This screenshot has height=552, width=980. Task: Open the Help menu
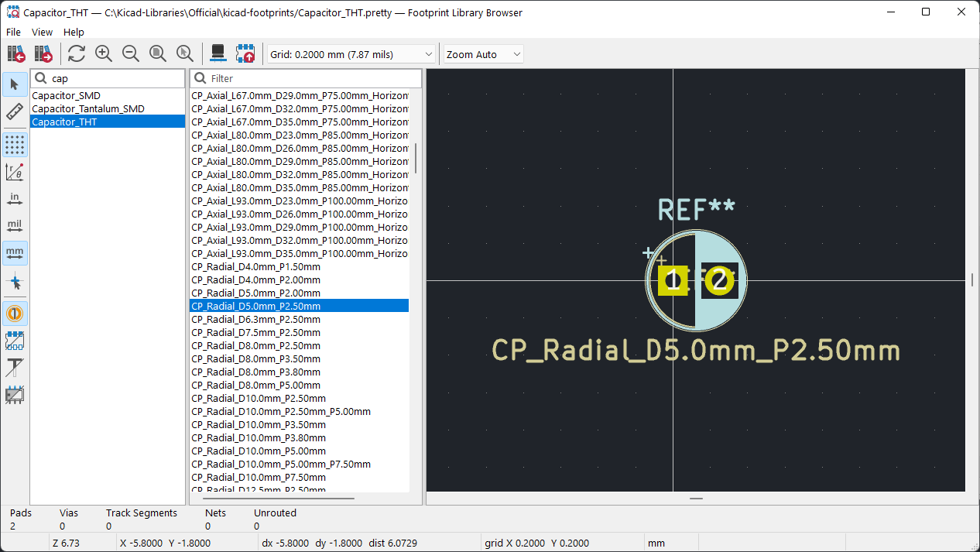(x=74, y=32)
